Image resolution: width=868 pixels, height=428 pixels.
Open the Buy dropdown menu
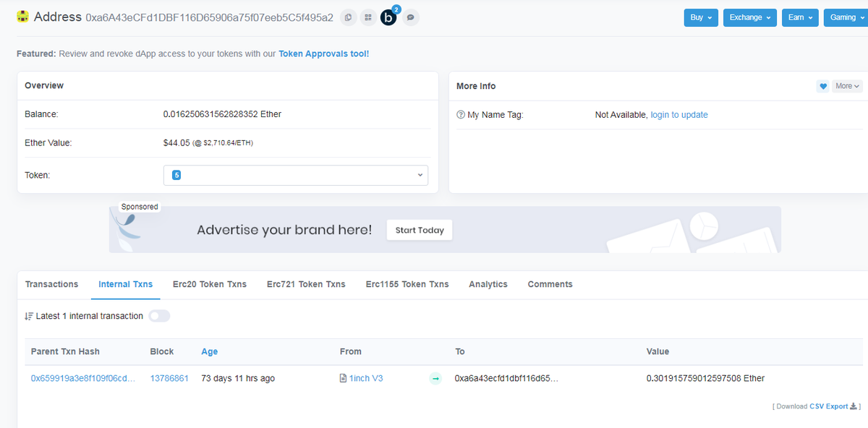pyautogui.click(x=701, y=17)
